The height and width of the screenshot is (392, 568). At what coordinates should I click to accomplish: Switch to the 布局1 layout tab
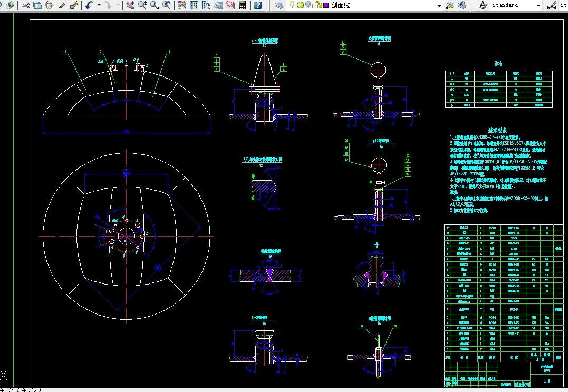(x=8, y=390)
